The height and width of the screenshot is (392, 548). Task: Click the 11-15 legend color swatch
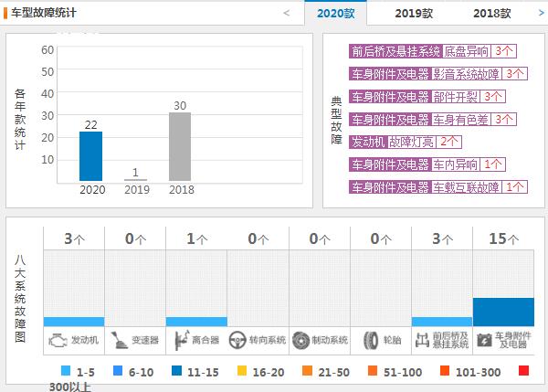[x=177, y=370]
